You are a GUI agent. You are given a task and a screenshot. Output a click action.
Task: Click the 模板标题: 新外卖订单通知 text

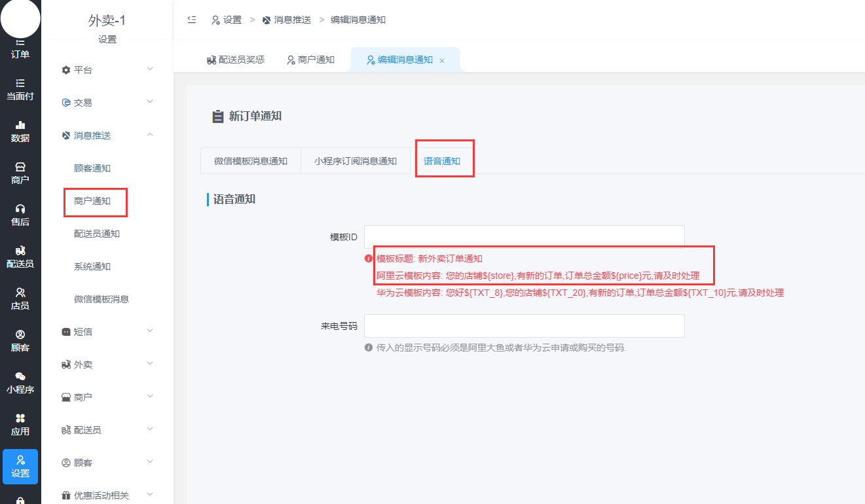coord(430,259)
